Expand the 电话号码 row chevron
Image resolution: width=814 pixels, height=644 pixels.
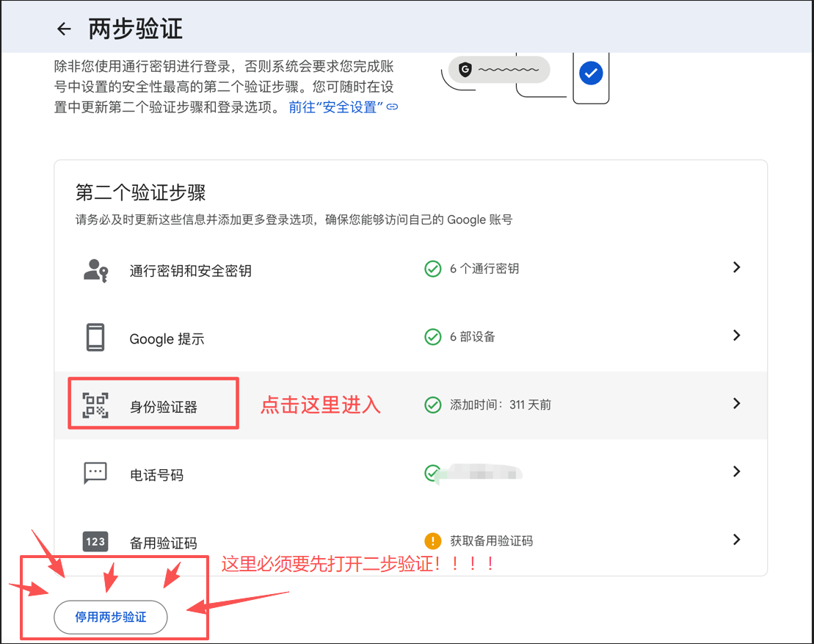737,471
